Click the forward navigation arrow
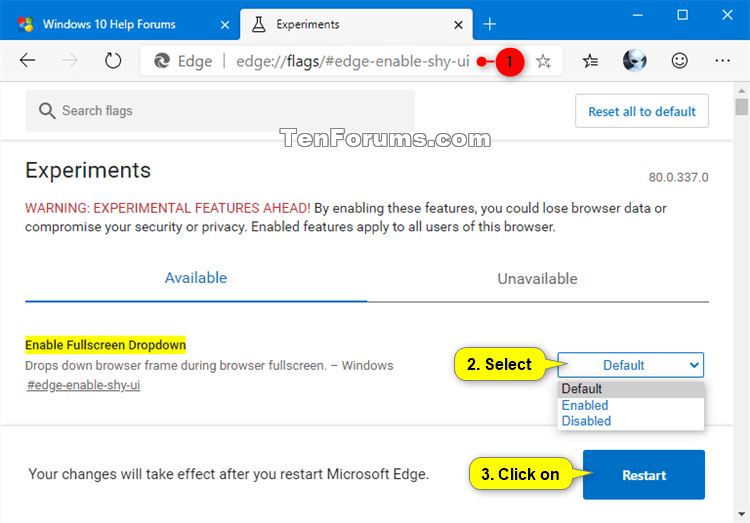 [x=70, y=60]
